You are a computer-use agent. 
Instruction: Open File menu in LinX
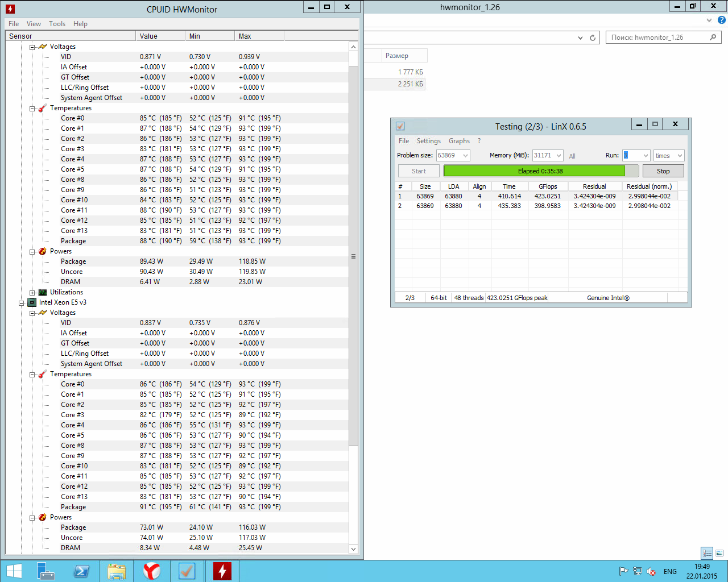tap(404, 141)
